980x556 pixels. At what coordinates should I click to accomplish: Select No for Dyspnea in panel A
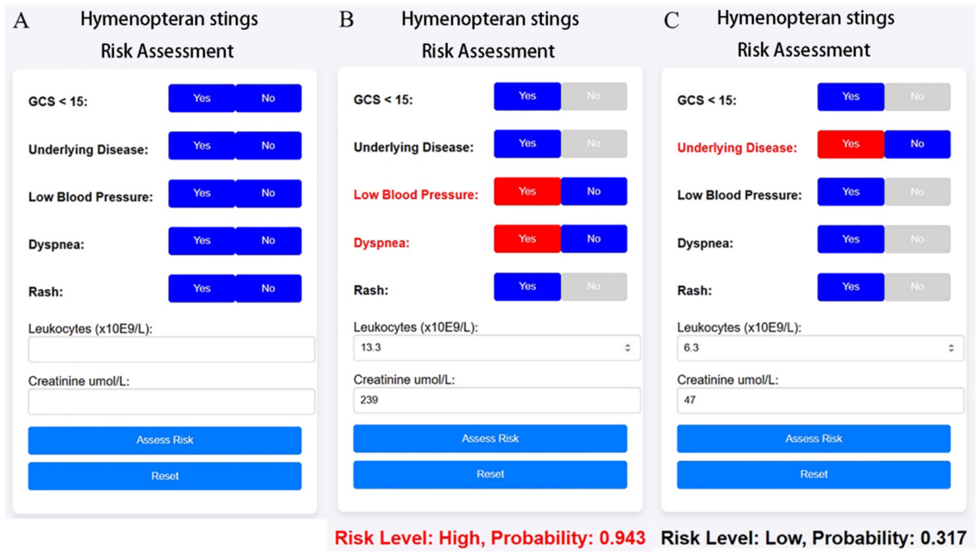tap(268, 241)
